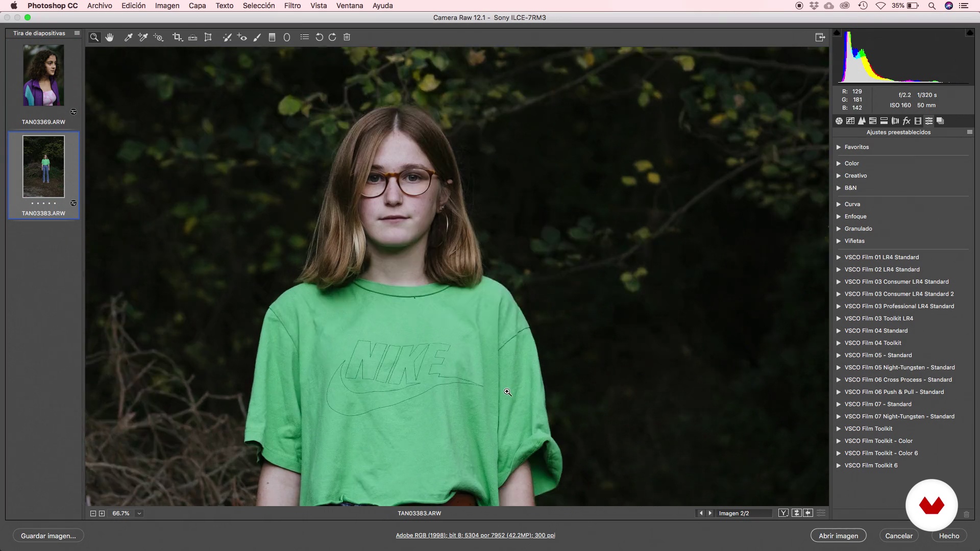Select the Zoom tool in Camera Raw toolbar

point(94,37)
